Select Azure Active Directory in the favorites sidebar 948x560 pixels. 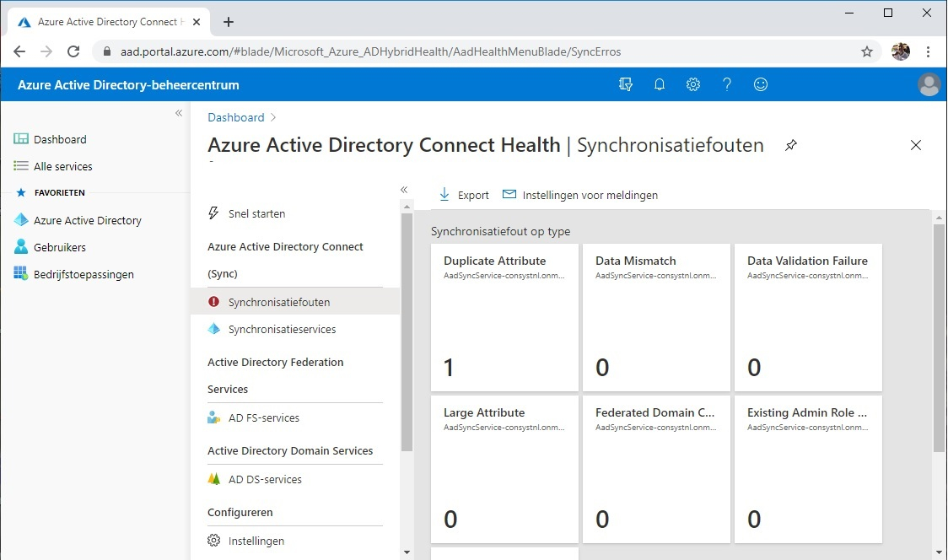89,220
